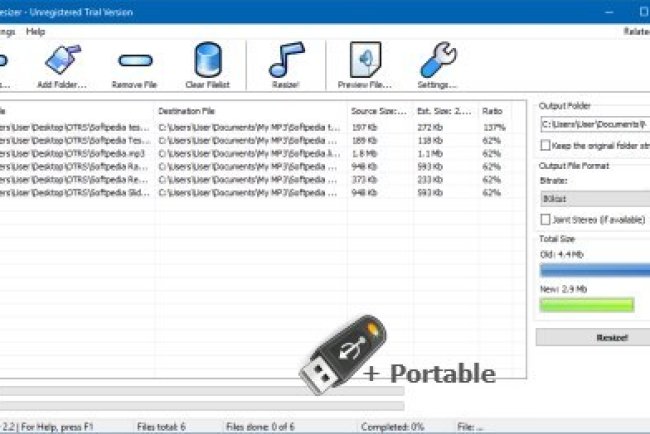Enable Keep the original folder structure checkbox
The height and width of the screenshot is (434, 650).
(545, 145)
